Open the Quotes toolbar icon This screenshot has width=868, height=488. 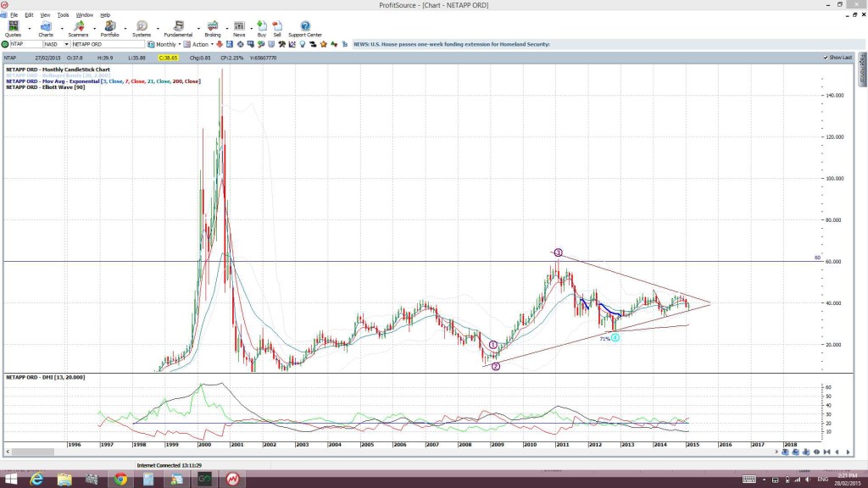(13, 28)
